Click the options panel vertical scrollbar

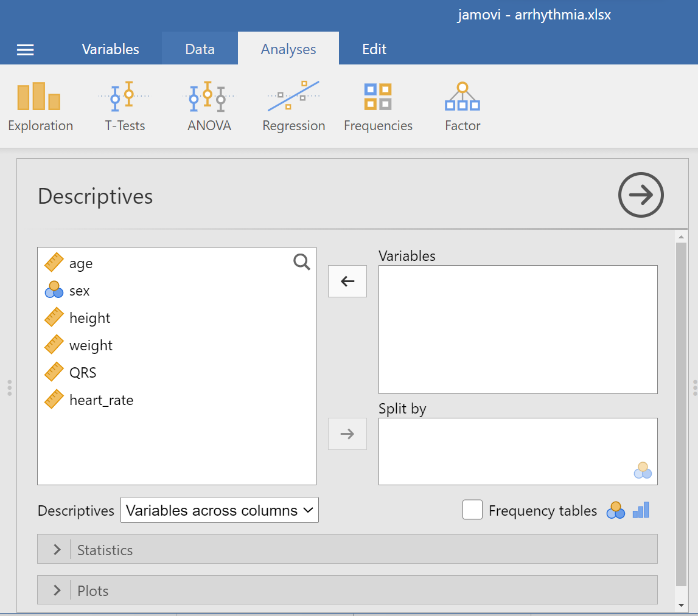tap(681, 414)
